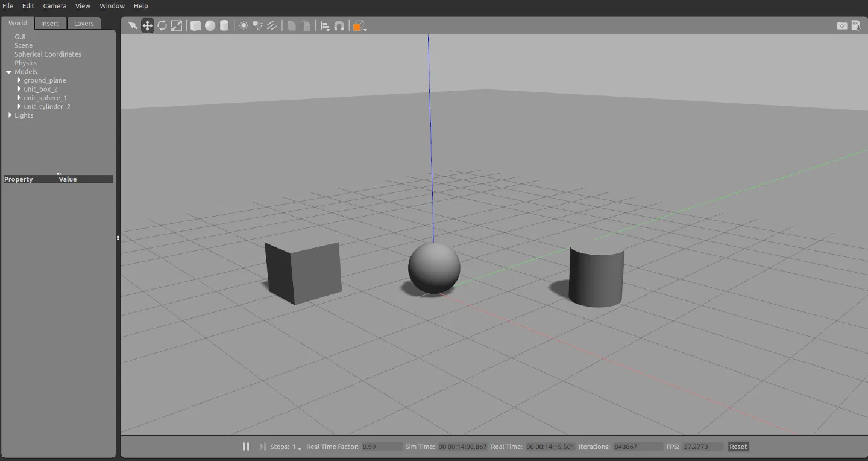868x461 pixels.
Task: Collapse the Models tree node
Action: (8, 71)
